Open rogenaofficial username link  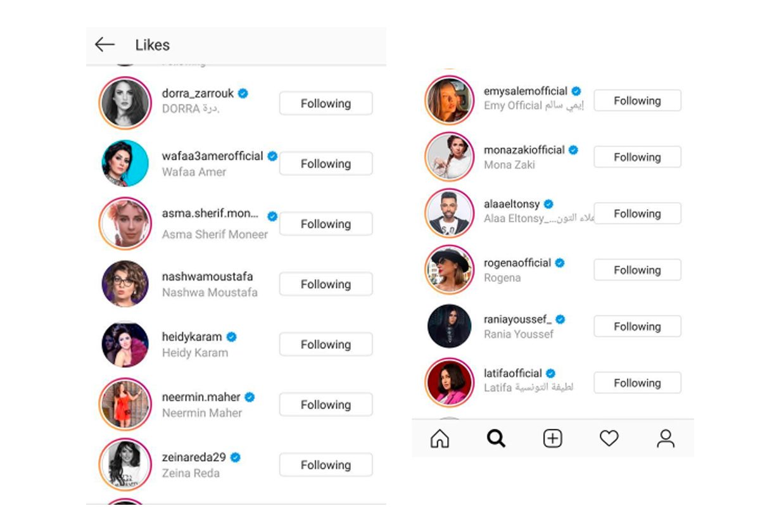click(517, 263)
